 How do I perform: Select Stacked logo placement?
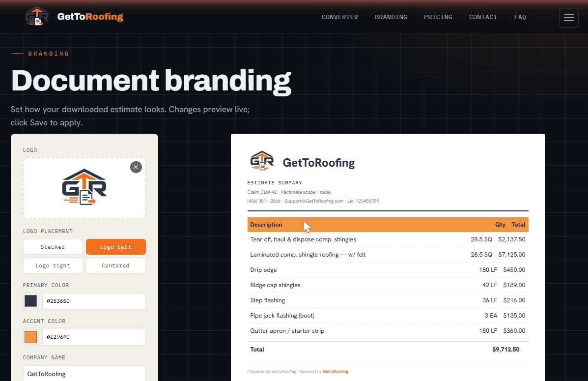[x=53, y=247]
